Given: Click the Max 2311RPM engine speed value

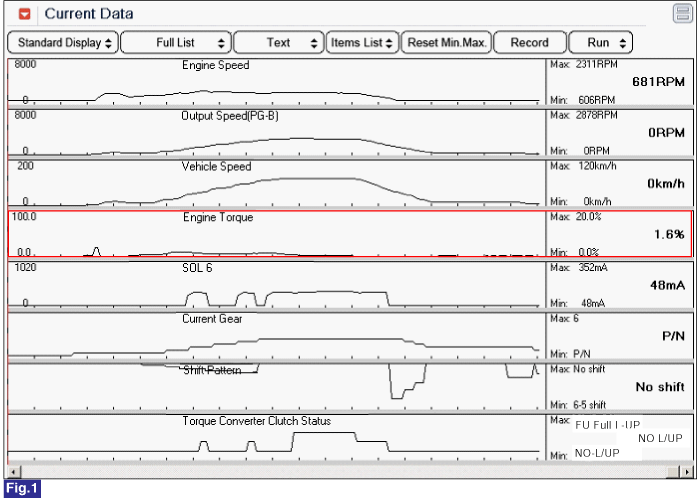Looking at the screenshot, I should click(583, 64).
